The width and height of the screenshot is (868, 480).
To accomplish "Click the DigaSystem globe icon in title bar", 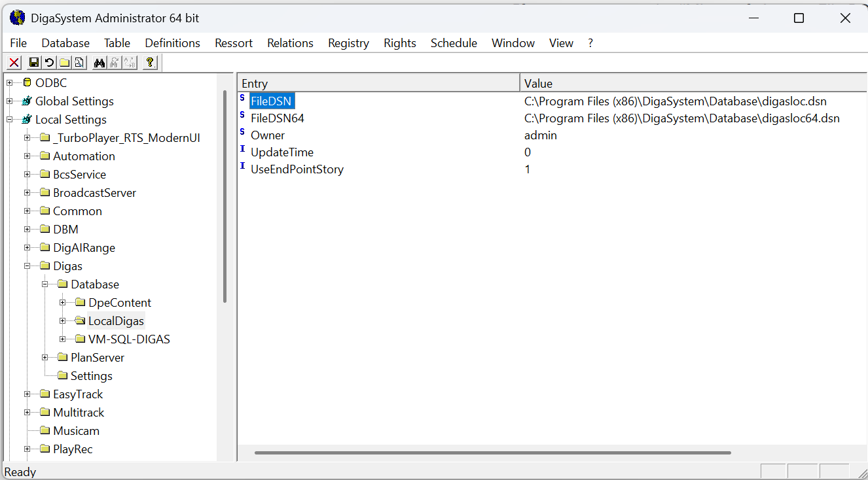I will pos(18,18).
